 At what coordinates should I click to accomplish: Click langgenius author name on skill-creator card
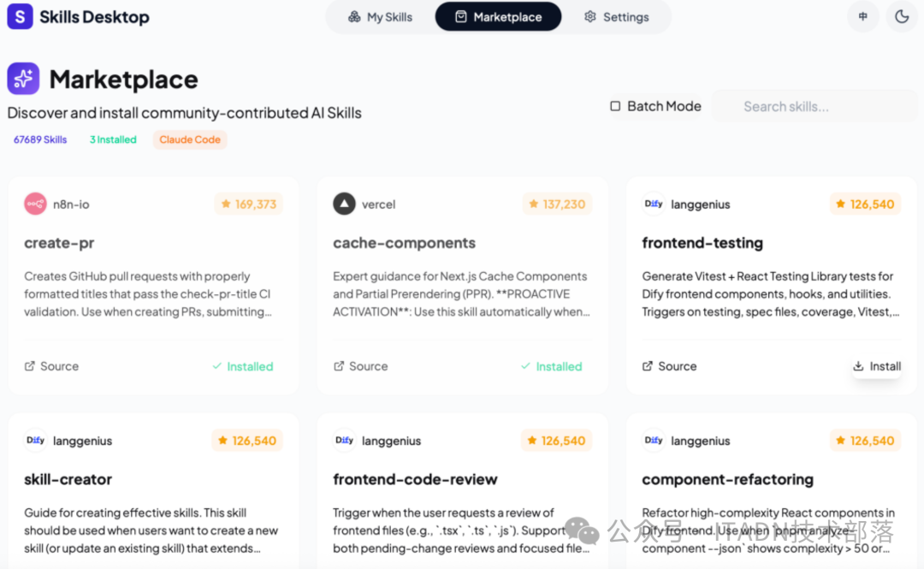[x=82, y=441]
